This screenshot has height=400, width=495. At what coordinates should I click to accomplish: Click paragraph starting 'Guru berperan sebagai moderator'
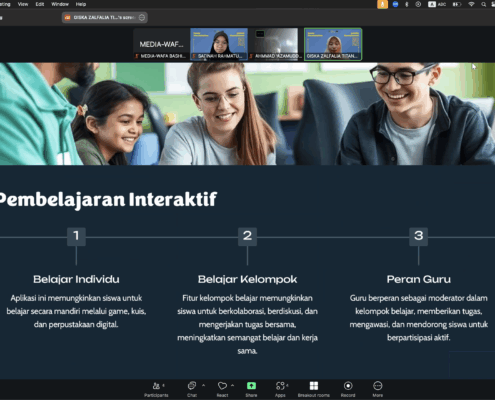coord(419,318)
